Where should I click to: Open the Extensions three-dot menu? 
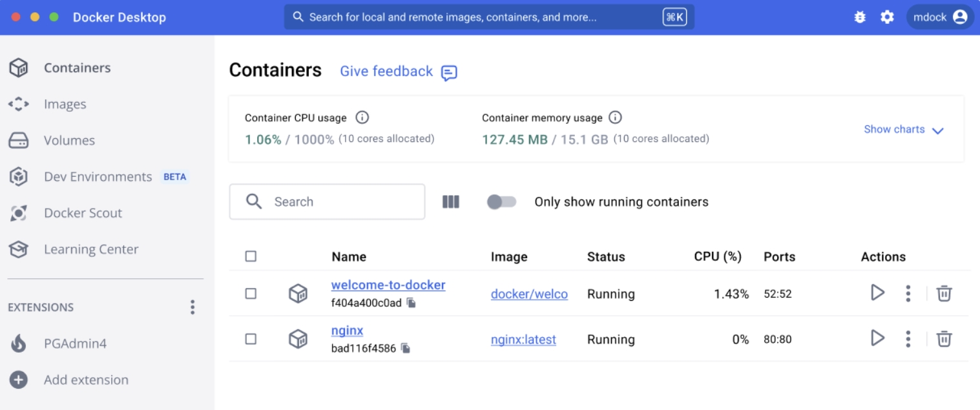pos(192,307)
